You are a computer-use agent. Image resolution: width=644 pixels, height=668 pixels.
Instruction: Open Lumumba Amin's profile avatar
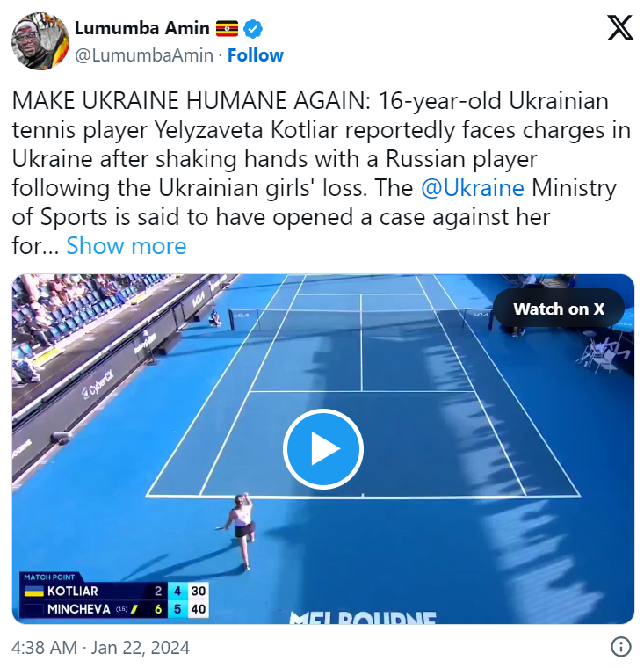click(x=40, y=41)
